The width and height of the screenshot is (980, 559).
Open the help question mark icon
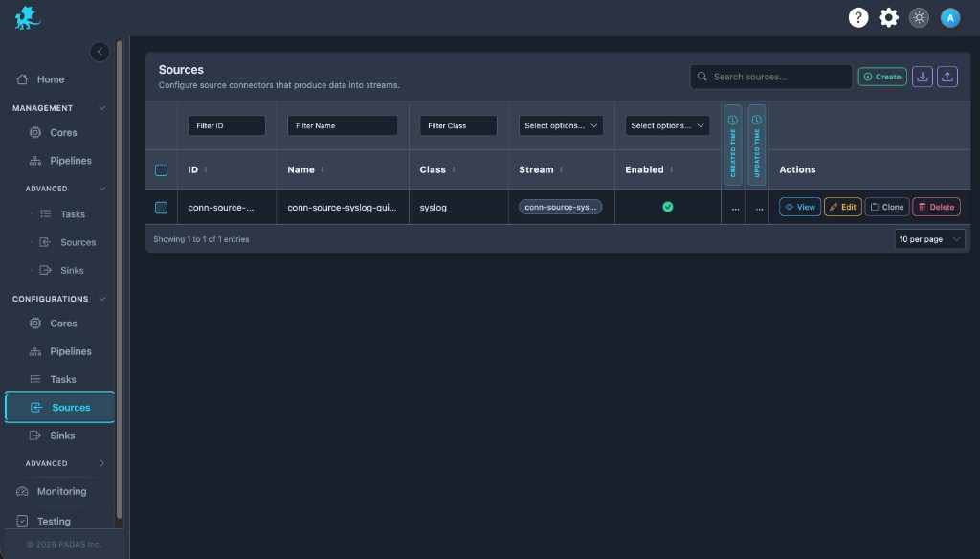(x=858, y=17)
